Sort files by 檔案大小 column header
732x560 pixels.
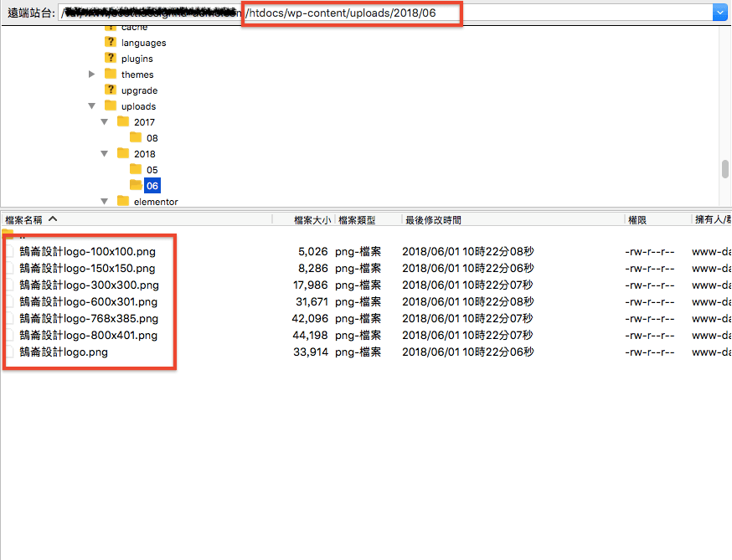point(313,220)
